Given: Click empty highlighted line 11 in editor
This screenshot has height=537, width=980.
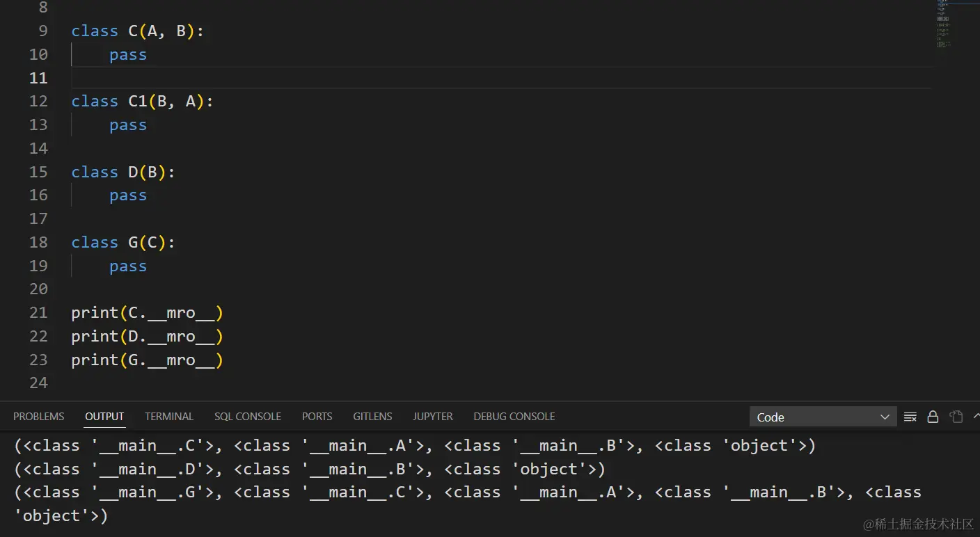Looking at the screenshot, I should 501,78.
